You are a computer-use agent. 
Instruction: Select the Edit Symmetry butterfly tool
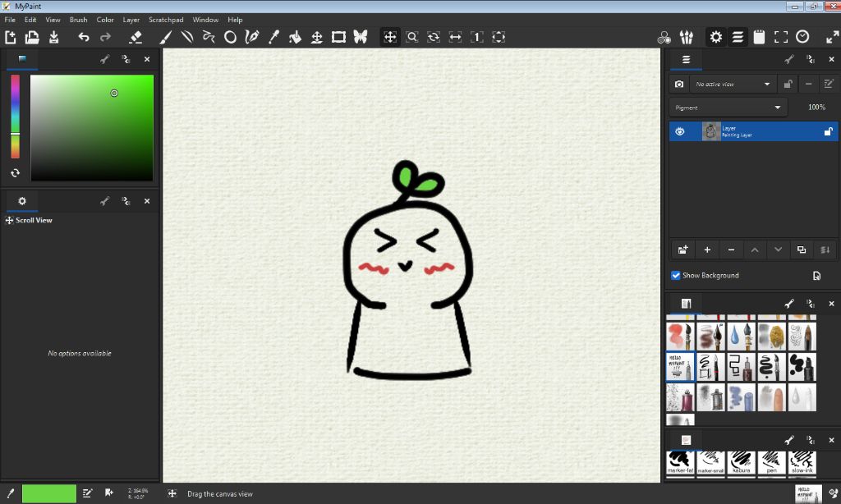pyautogui.click(x=361, y=37)
